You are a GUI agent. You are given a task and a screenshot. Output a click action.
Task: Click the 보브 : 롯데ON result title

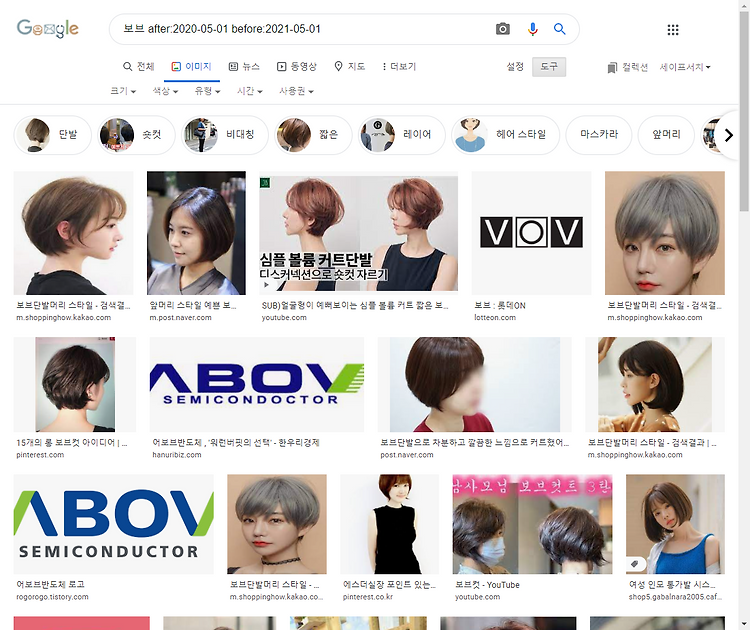(500, 305)
